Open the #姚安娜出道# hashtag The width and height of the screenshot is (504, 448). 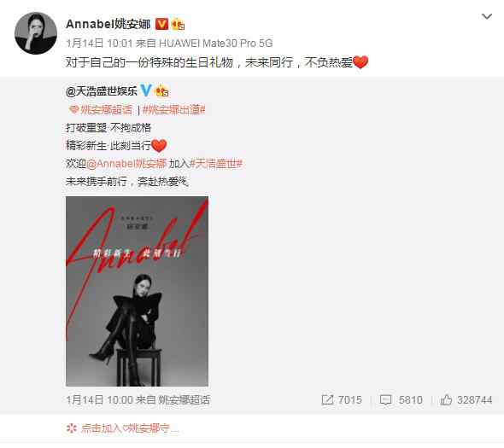[x=173, y=110]
